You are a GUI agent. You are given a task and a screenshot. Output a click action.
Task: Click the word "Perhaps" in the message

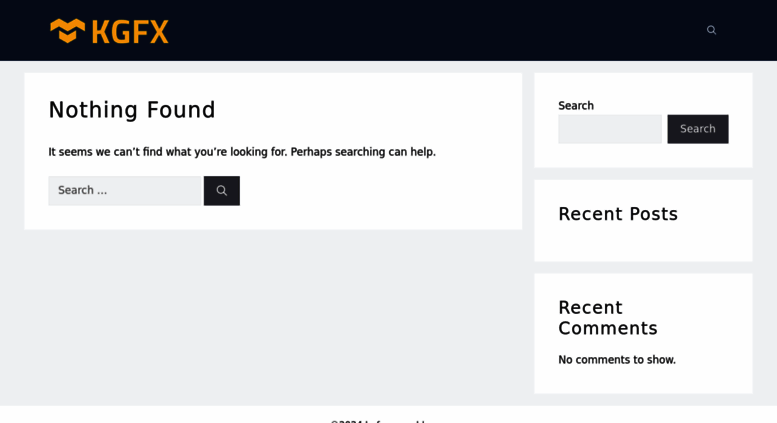tap(312, 152)
